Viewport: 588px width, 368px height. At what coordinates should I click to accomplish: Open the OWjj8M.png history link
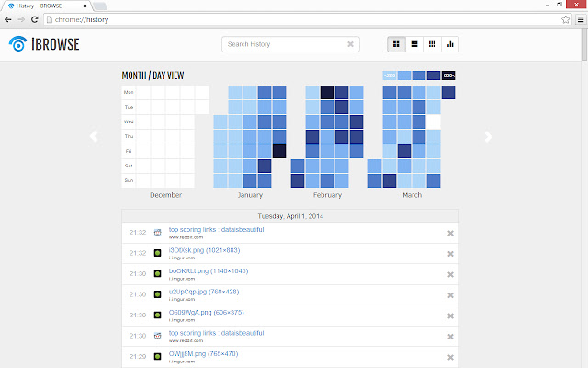click(202, 353)
